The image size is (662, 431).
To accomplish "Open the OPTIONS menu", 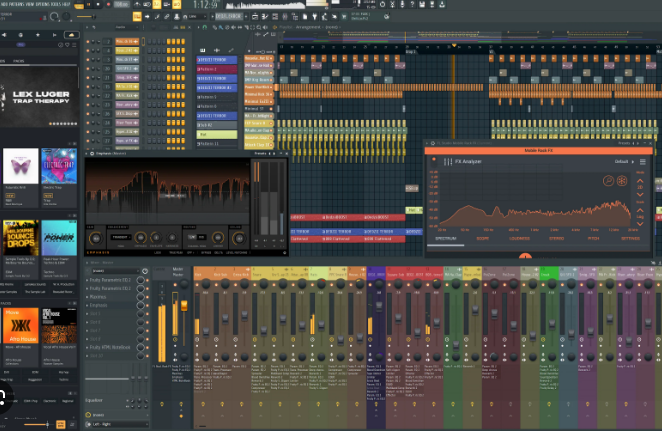I will point(42,4).
